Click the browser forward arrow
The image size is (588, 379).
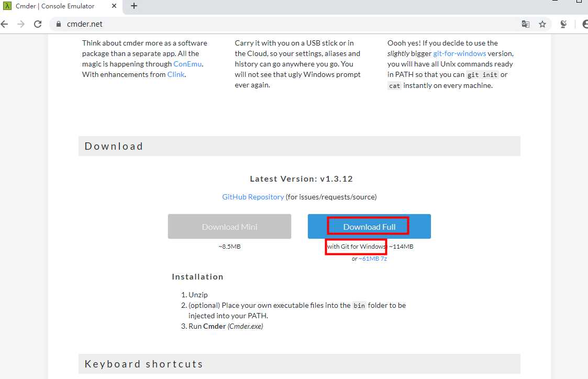click(21, 24)
